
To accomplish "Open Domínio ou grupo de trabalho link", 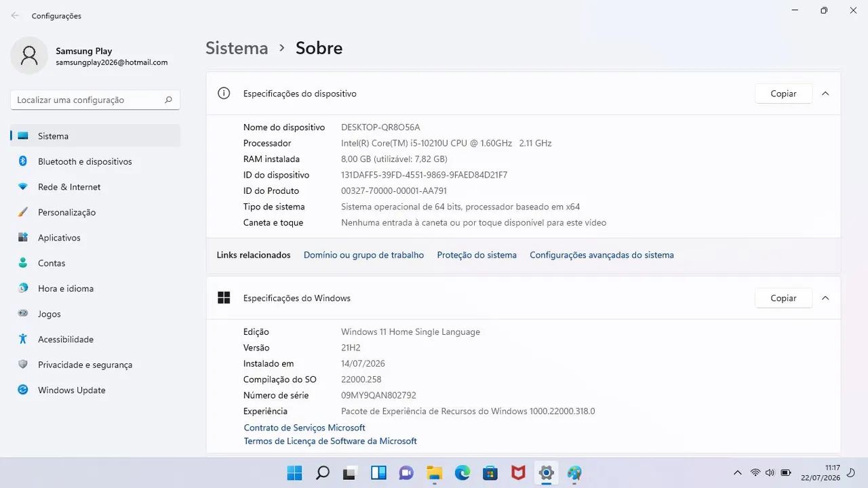I will pos(363,255).
